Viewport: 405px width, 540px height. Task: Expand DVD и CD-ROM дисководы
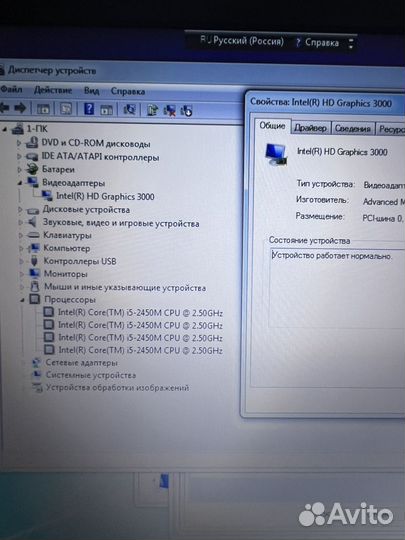click(x=19, y=142)
